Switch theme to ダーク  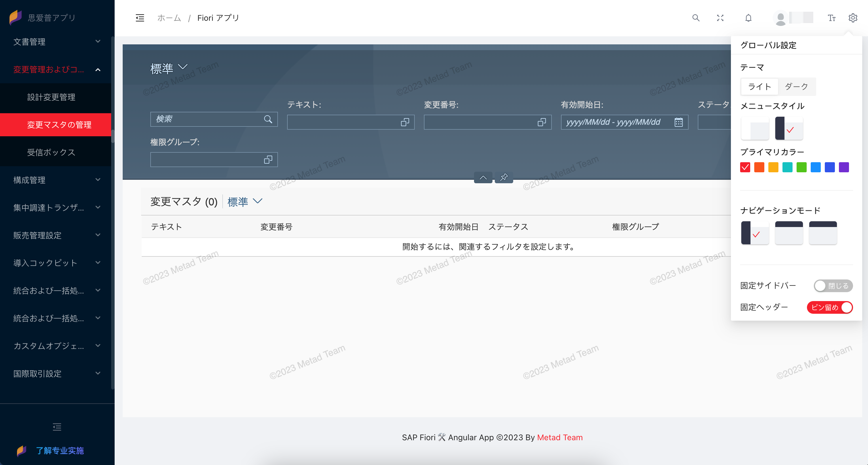(796, 87)
